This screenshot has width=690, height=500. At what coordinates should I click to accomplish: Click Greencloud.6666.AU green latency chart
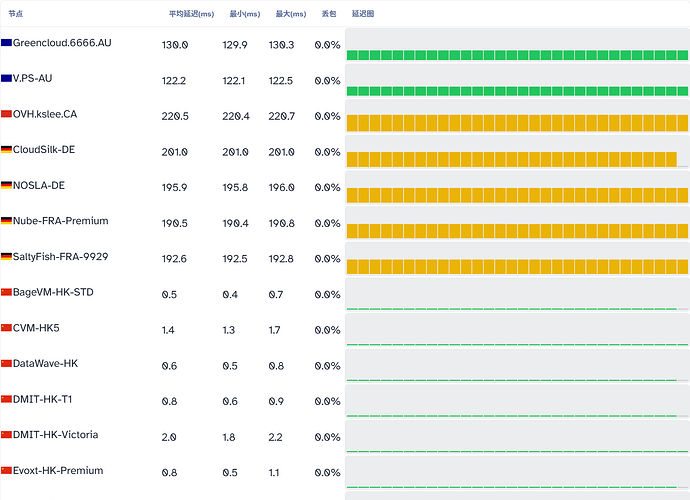coord(517,45)
